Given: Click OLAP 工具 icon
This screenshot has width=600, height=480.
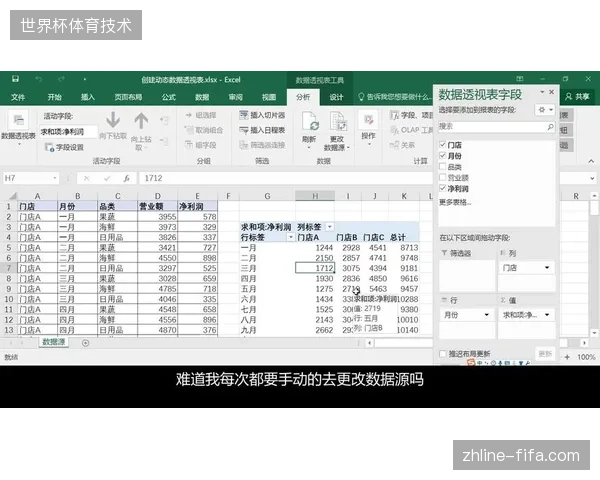Looking at the screenshot, I should click(395, 130).
